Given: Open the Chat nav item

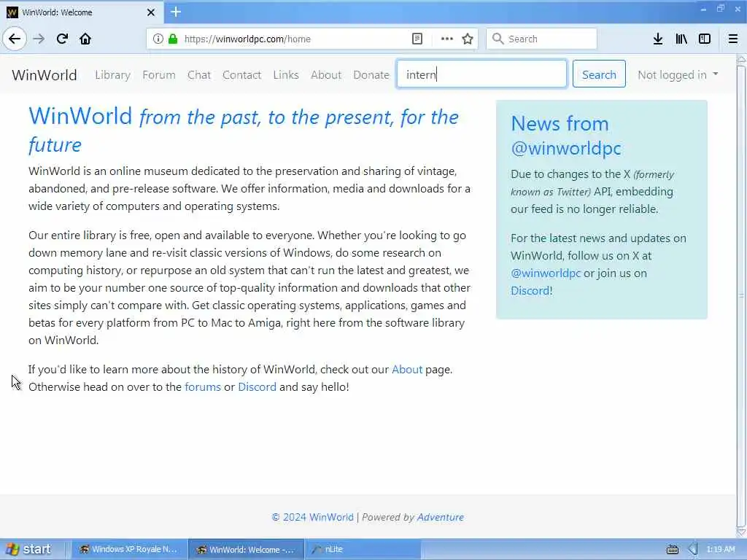Looking at the screenshot, I should [198, 75].
